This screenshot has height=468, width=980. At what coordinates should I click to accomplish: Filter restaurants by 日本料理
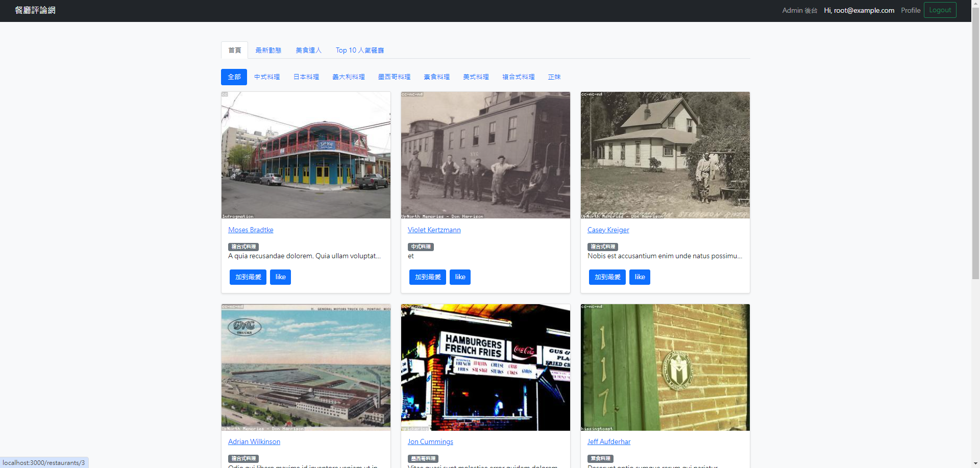click(x=306, y=77)
